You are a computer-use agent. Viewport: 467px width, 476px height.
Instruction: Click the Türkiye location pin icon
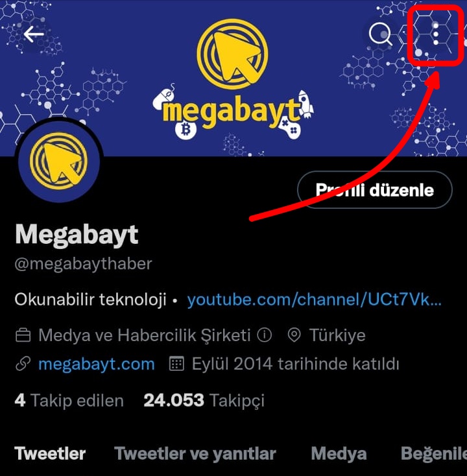point(294,335)
